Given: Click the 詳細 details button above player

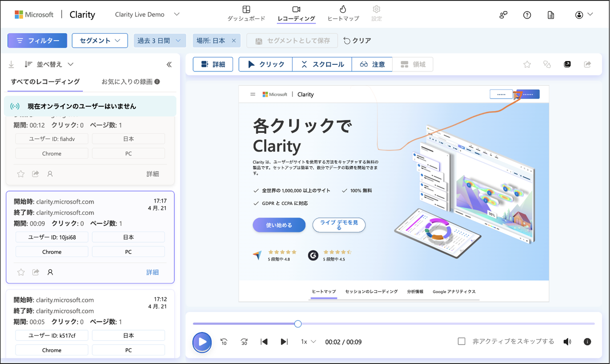Looking at the screenshot, I should 213,64.
